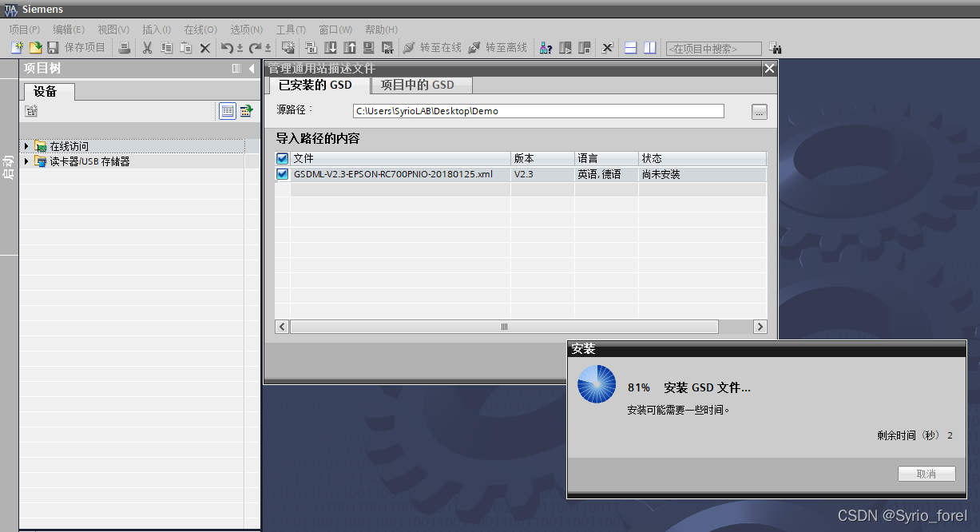Click project tree column layout icon
The height and width of the screenshot is (532, 980).
(236, 69)
